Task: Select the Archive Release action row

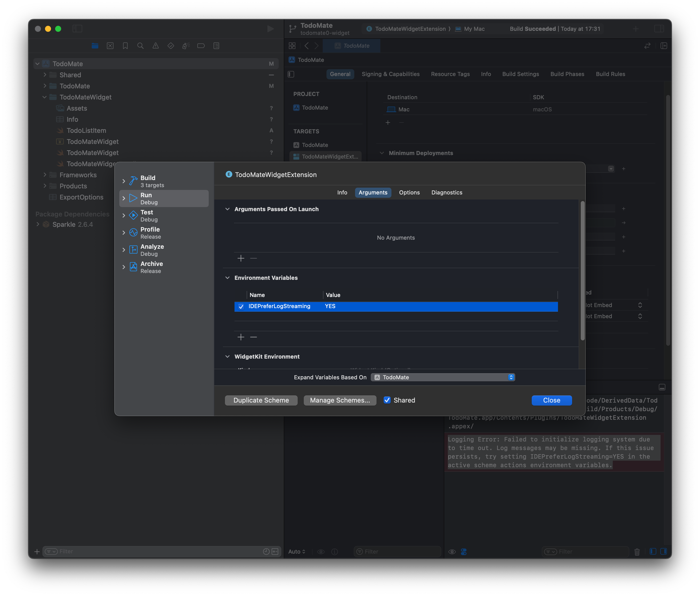Action: [x=164, y=267]
